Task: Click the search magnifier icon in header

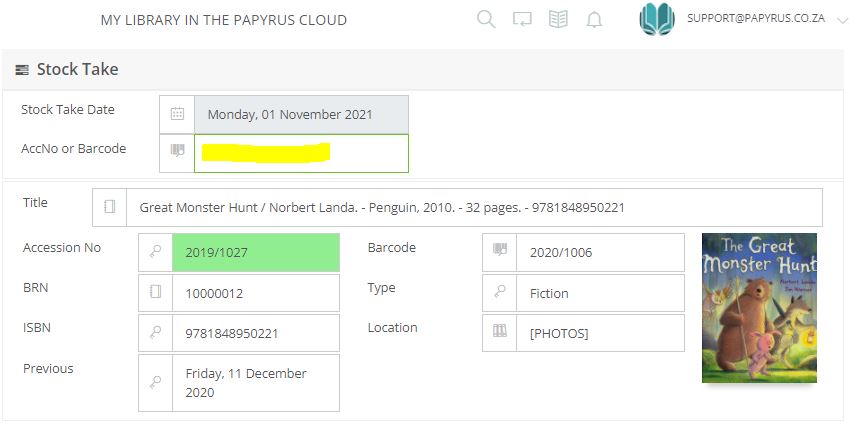Action: [486, 20]
